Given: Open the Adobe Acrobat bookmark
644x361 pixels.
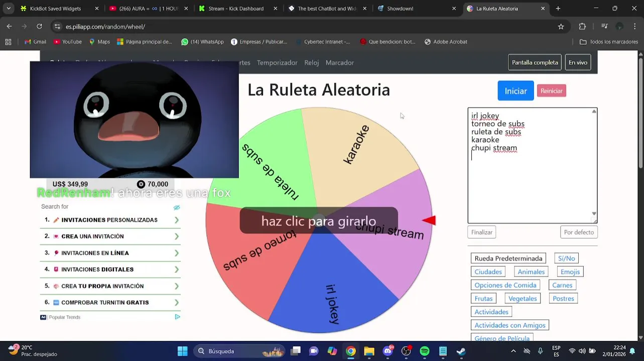Looking at the screenshot, I should (446, 42).
